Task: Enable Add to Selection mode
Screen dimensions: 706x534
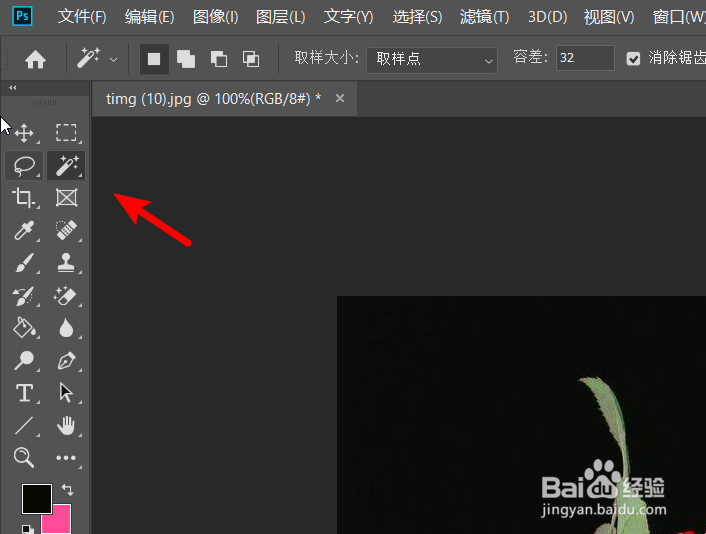Action: click(x=186, y=59)
